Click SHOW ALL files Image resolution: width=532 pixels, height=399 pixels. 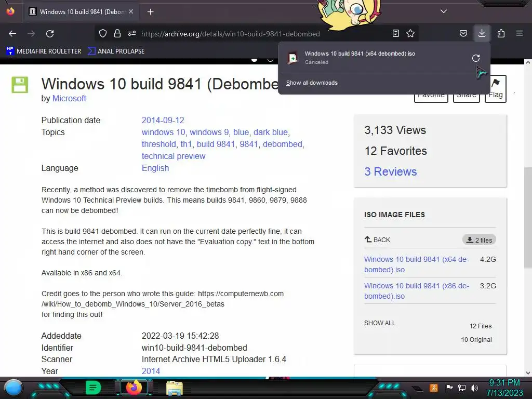coord(380,323)
